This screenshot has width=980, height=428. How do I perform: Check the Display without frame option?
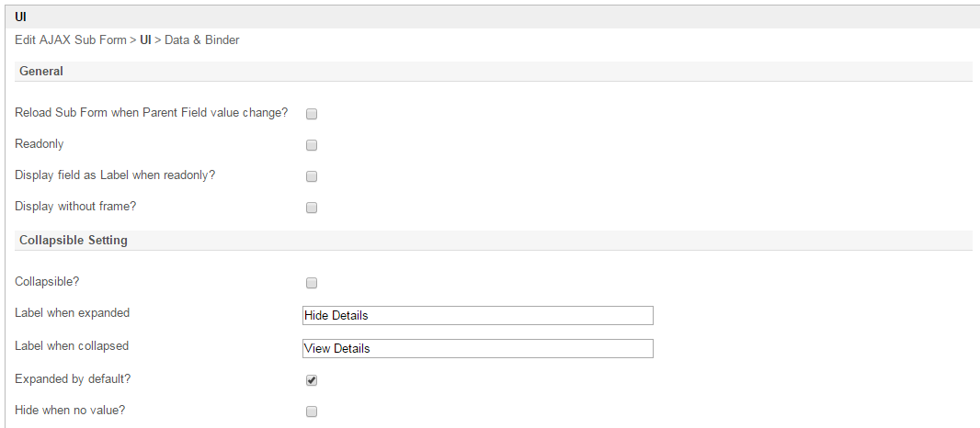pyautogui.click(x=312, y=208)
